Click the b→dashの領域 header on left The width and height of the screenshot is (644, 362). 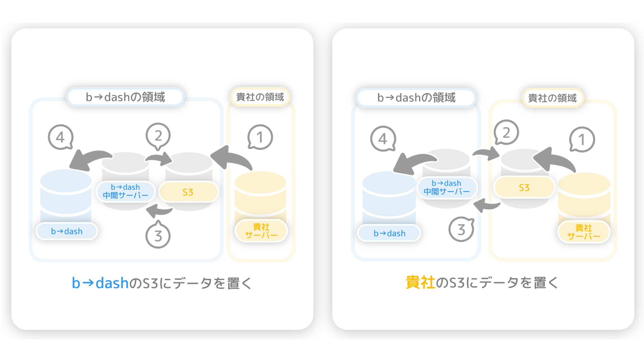point(125,97)
